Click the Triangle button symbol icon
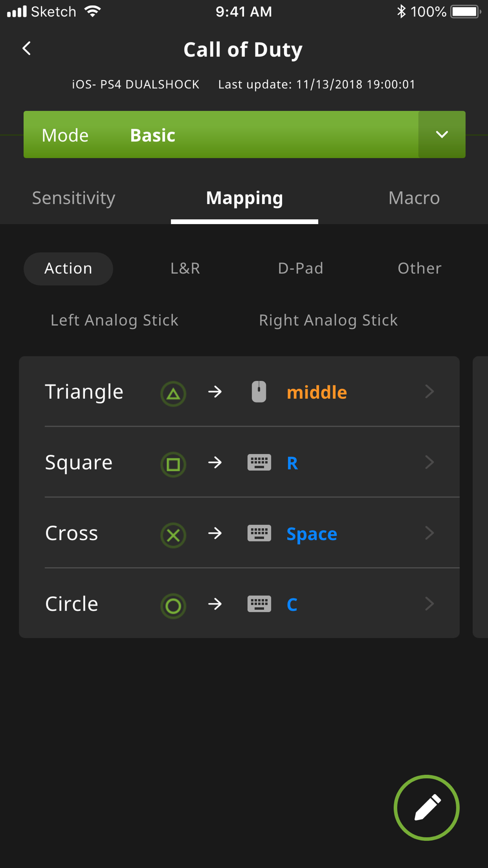The width and height of the screenshot is (488, 868). click(x=173, y=393)
